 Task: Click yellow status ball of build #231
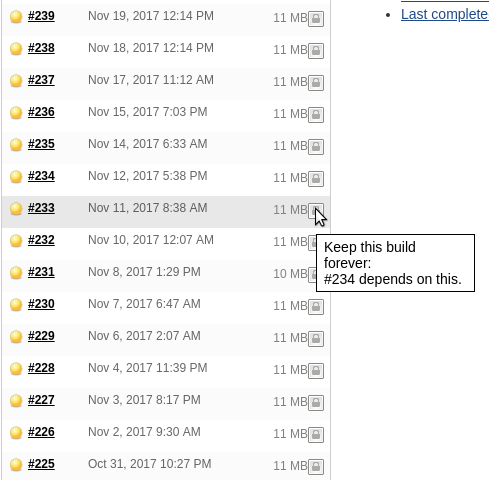click(x=16, y=273)
